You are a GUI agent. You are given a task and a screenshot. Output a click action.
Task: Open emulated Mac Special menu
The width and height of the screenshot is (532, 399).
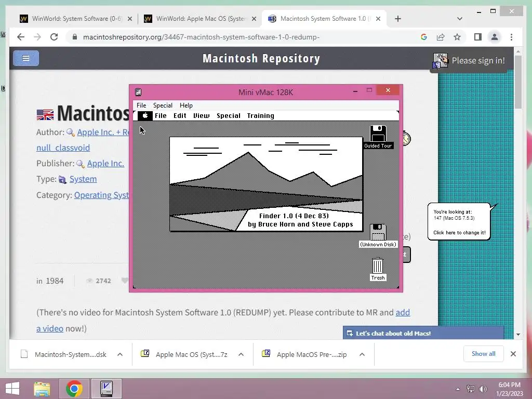tap(229, 116)
